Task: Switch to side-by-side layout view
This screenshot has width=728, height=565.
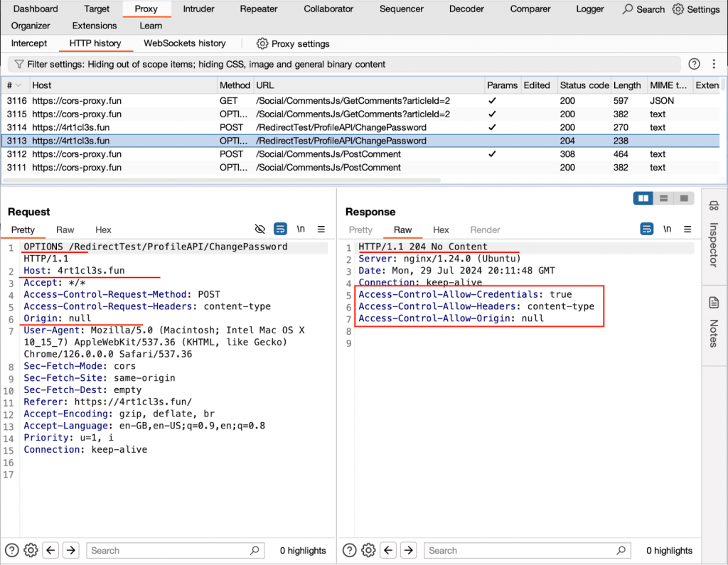Action: pyautogui.click(x=643, y=198)
